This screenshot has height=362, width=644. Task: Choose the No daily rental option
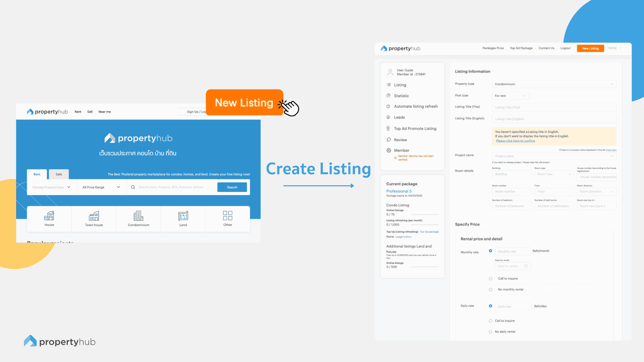490,332
